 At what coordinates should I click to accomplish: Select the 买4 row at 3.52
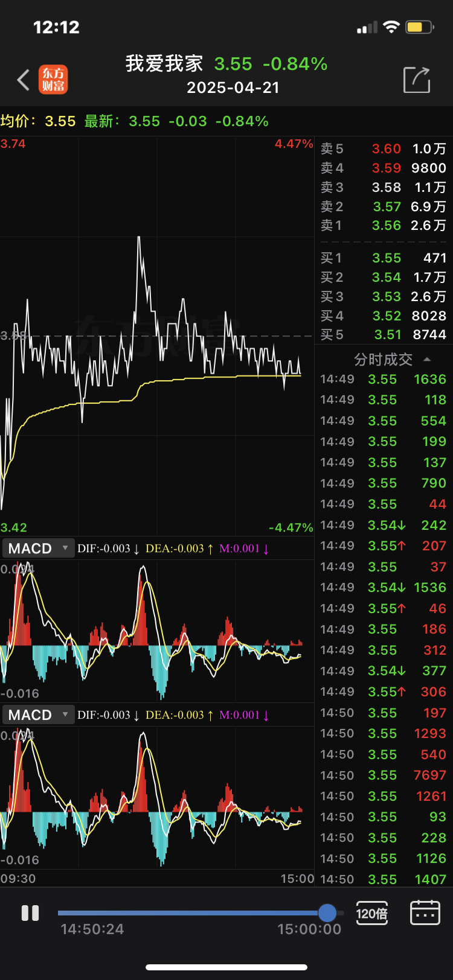pyautogui.click(x=384, y=316)
